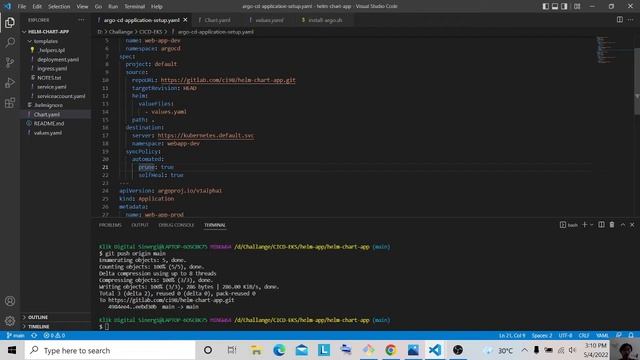Open deployment.yaml in explorer
Screen dimensions: 640x360
(58, 59)
